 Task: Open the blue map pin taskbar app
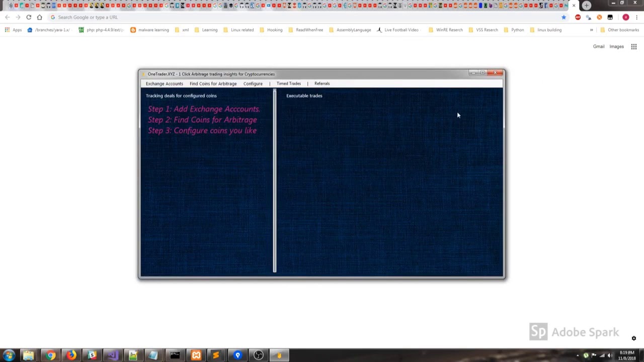tap(237, 355)
